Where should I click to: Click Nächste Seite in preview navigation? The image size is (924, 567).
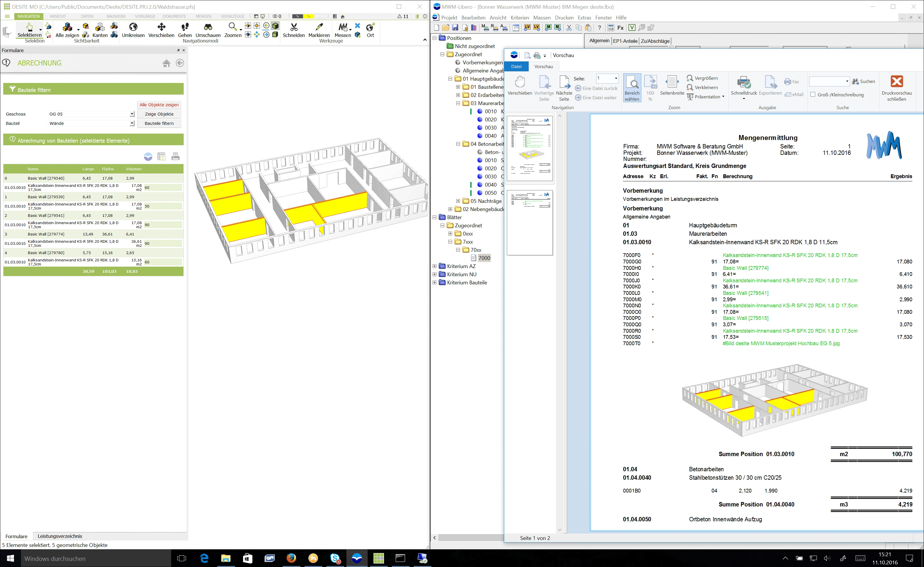click(x=564, y=88)
